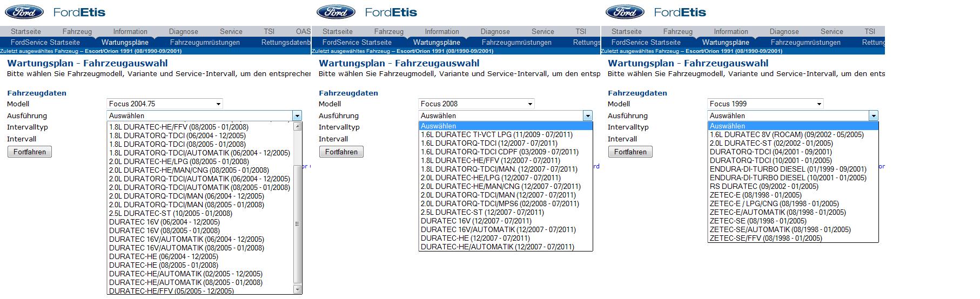Click the dropdown list scrollbar down arrow
The width and height of the screenshot is (980, 299).
point(297,289)
